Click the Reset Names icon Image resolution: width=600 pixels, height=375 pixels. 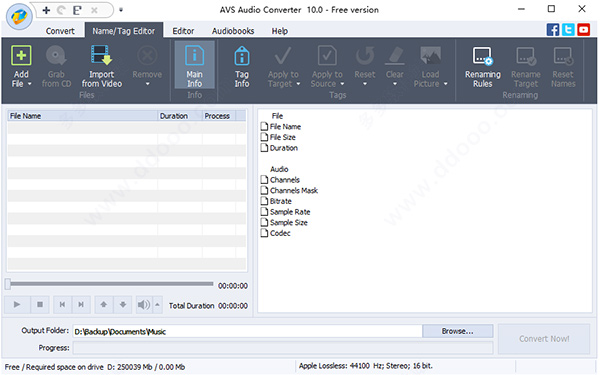[x=563, y=56]
